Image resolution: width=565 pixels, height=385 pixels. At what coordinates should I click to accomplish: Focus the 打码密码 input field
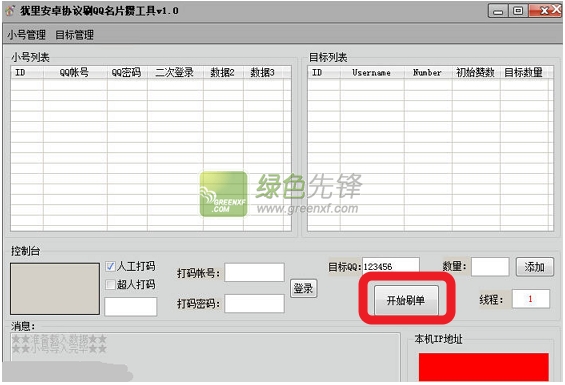pyautogui.click(x=254, y=303)
